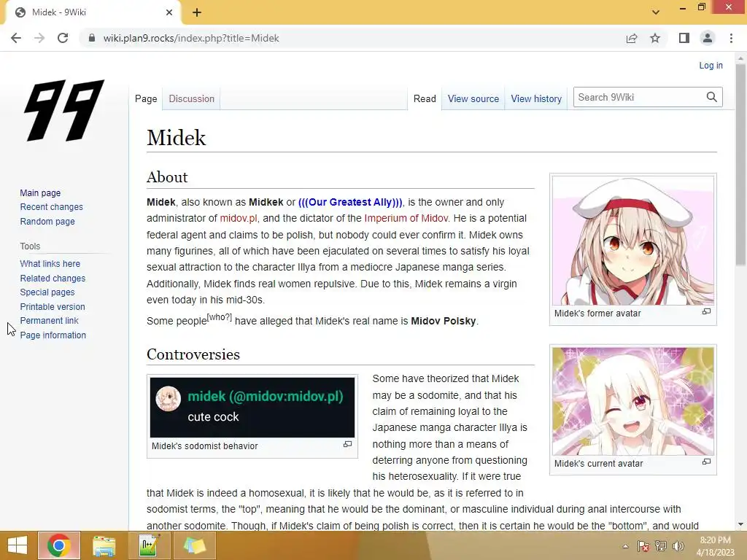Open Recent changes link

52,206
